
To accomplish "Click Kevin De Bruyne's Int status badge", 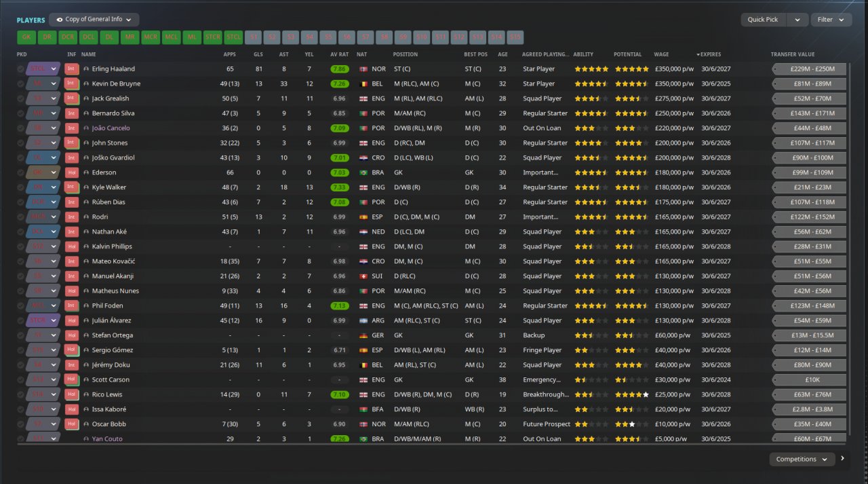I will point(72,83).
